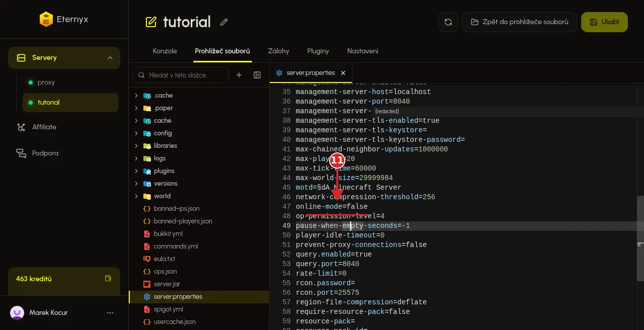
Task: Click the large tutorial edit icon
Action: [151, 22]
